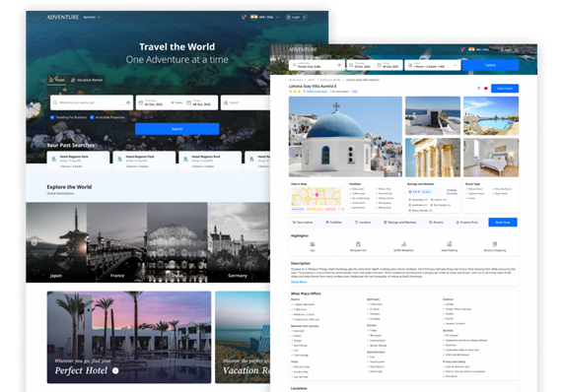The width and height of the screenshot is (564, 392).
Task: Click the Show More description link
Action: tap(299, 282)
